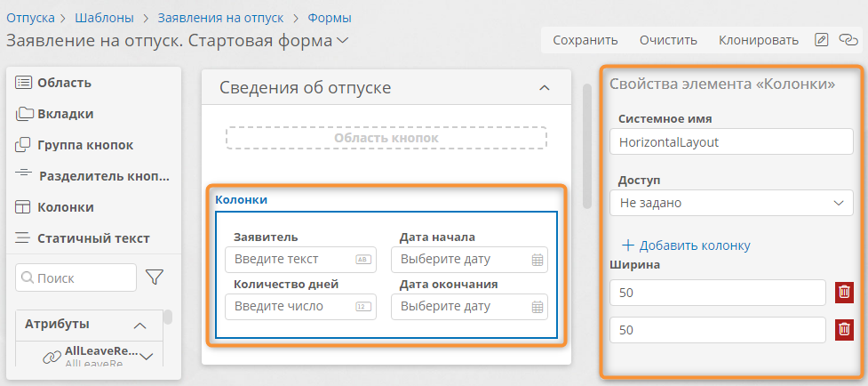Screen dimensions: 868x386
Task: Delete the second column width row
Action: 844,330
